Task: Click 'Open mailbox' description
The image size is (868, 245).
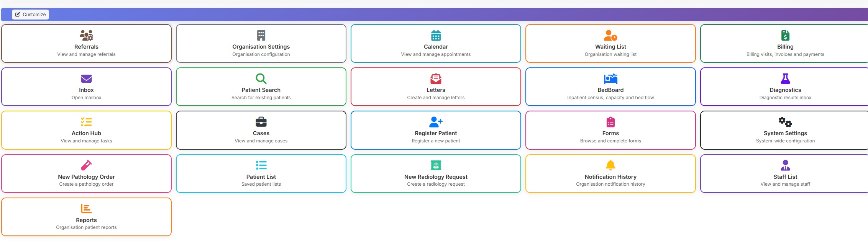Action: coord(86,98)
